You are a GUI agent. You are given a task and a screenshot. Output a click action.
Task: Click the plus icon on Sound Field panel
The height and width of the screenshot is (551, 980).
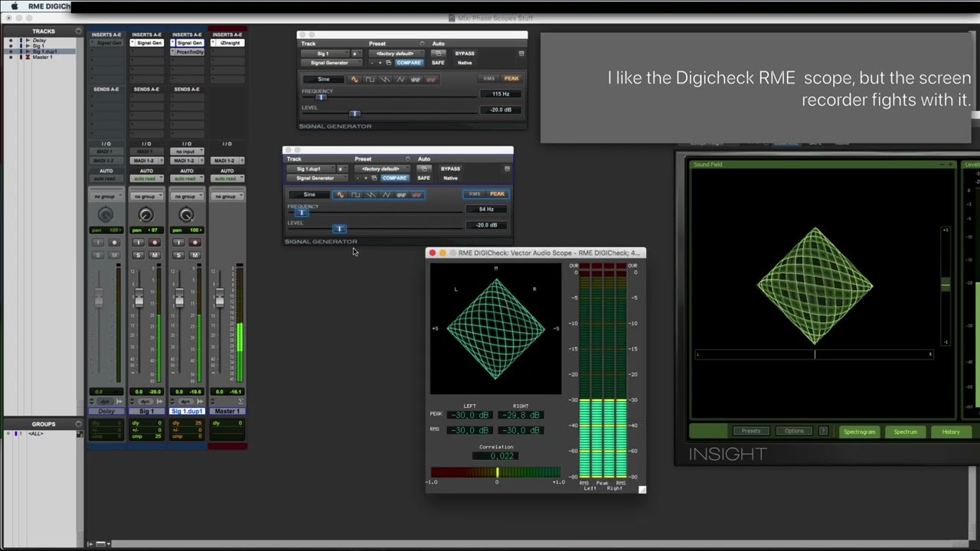pos(950,165)
